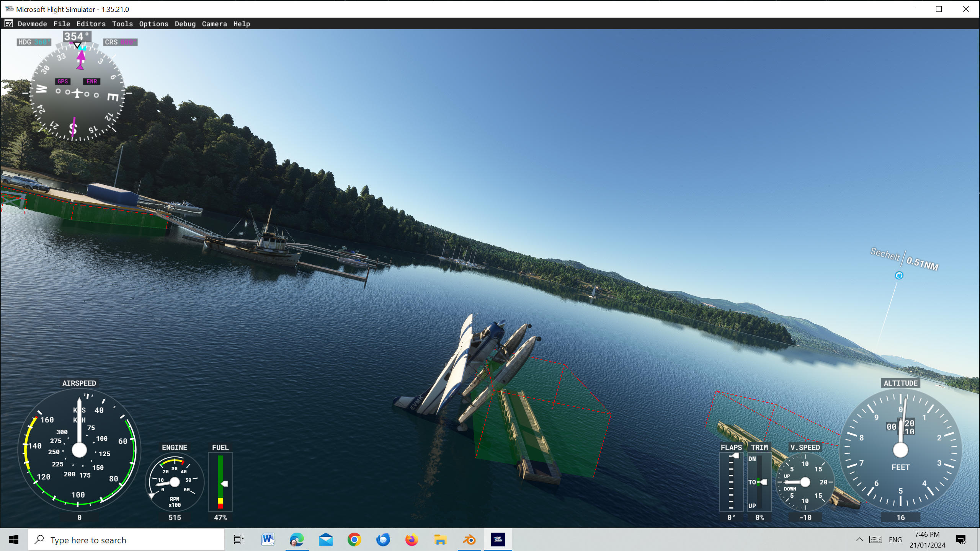Click the 47% fuel value
The height and width of the screenshot is (551, 980).
click(x=220, y=517)
